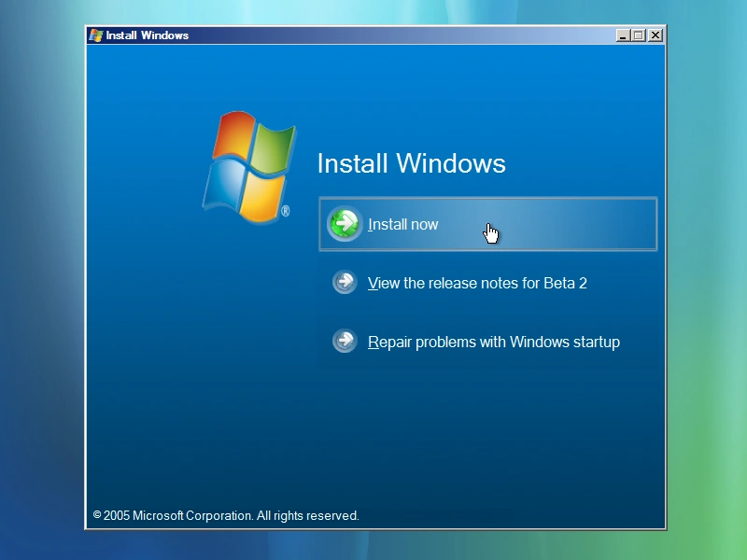
Task: Close the Install Windows window
Action: [x=655, y=35]
